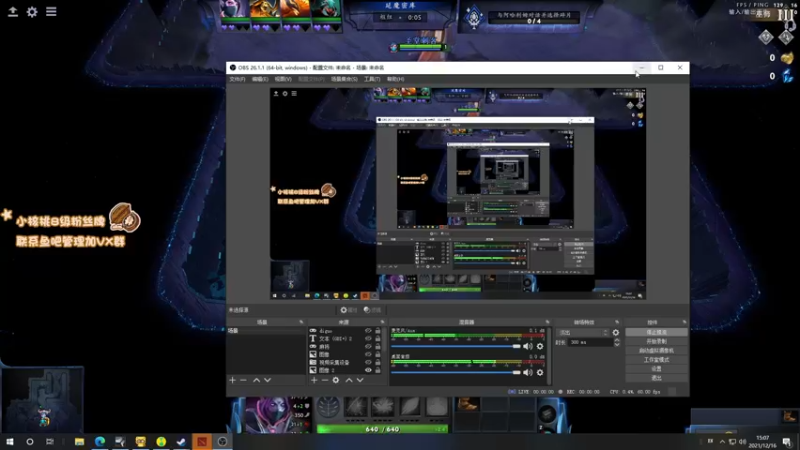This screenshot has height=450, width=800.
Task: Remove selected scene with minus icon
Action: tap(243, 380)
